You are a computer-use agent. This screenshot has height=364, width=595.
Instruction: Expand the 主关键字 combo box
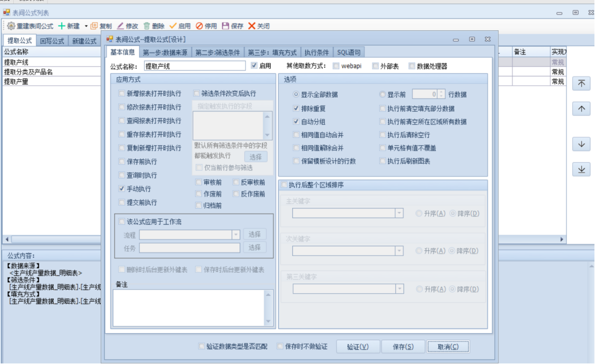[x=399, y=213]
